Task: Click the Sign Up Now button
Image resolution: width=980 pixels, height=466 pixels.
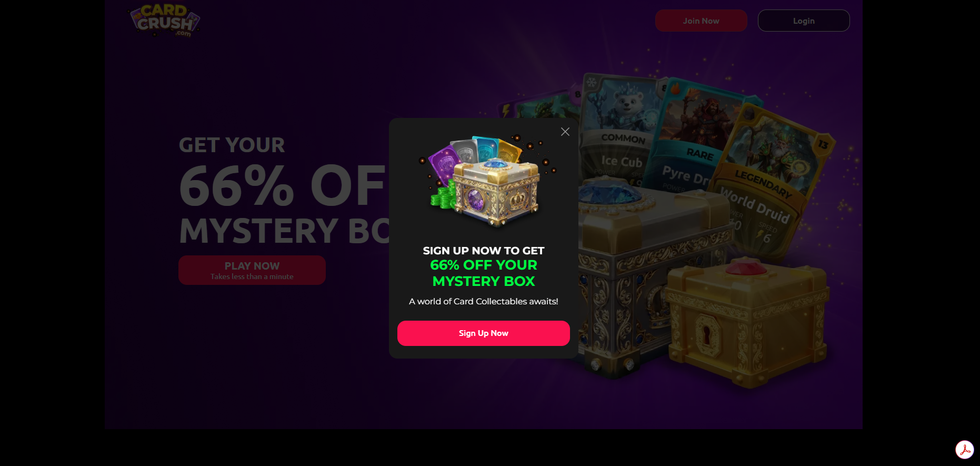Action: (483, 333)
